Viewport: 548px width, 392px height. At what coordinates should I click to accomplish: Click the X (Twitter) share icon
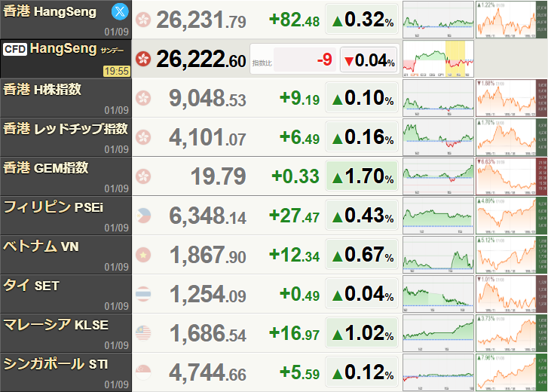pos(120,11)
